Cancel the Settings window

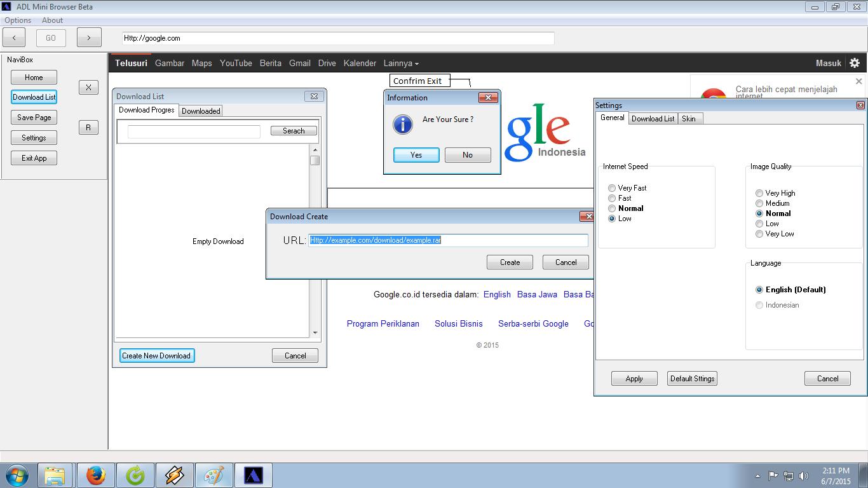pyautogui.click(x=827, y=379)
